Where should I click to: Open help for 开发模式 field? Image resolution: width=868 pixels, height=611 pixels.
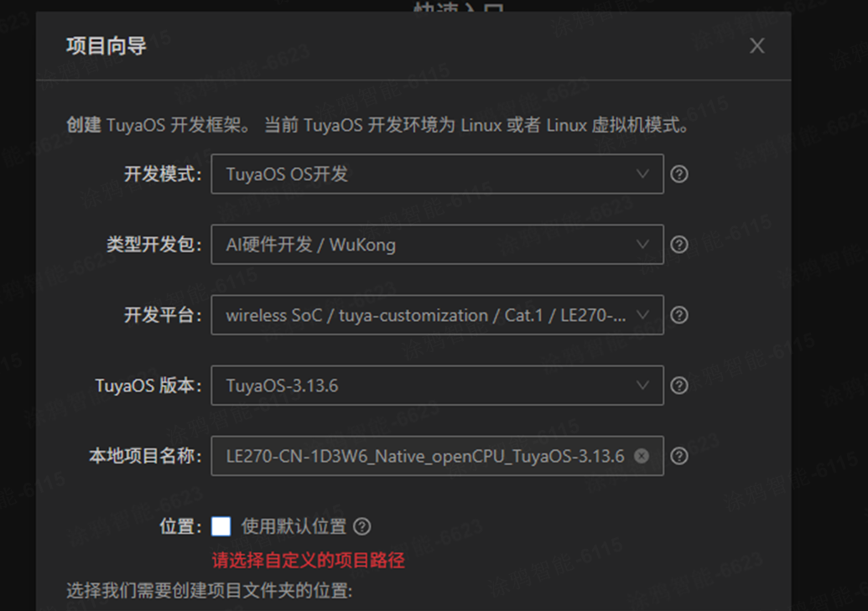679,174
